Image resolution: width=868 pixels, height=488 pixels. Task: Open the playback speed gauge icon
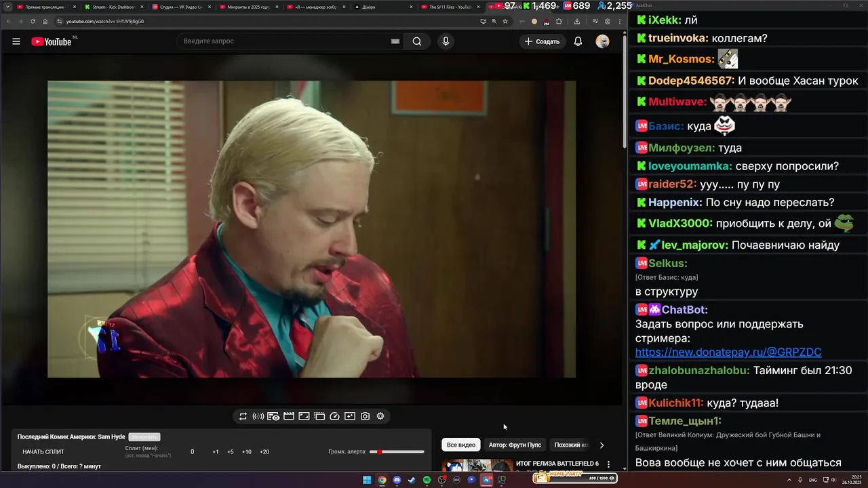click(x=334, y=416)
